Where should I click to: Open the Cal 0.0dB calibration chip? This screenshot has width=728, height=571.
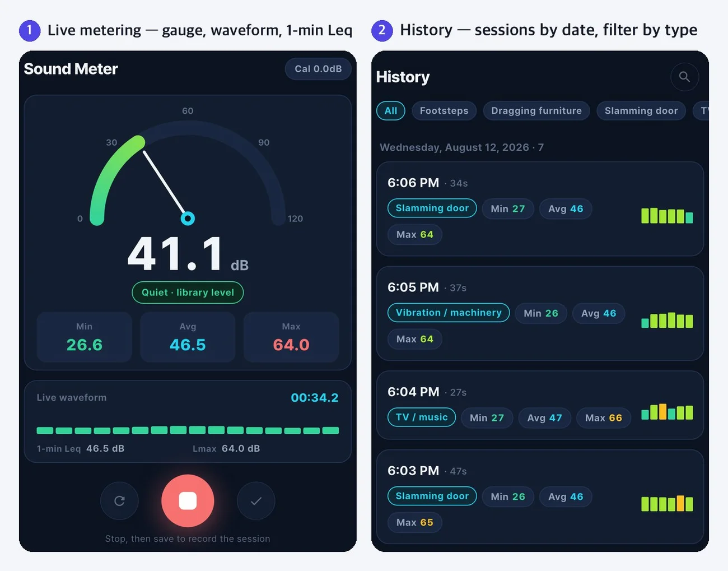[x=318, y=69]
